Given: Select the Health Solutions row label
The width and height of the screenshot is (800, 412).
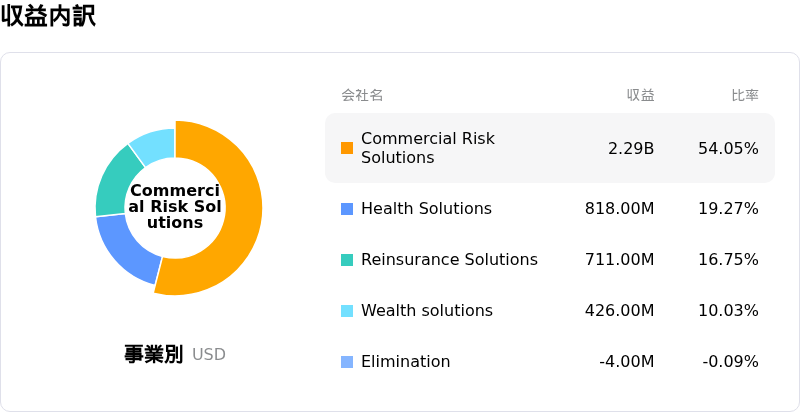Looking at the screenshot, I should pos(427,209).
